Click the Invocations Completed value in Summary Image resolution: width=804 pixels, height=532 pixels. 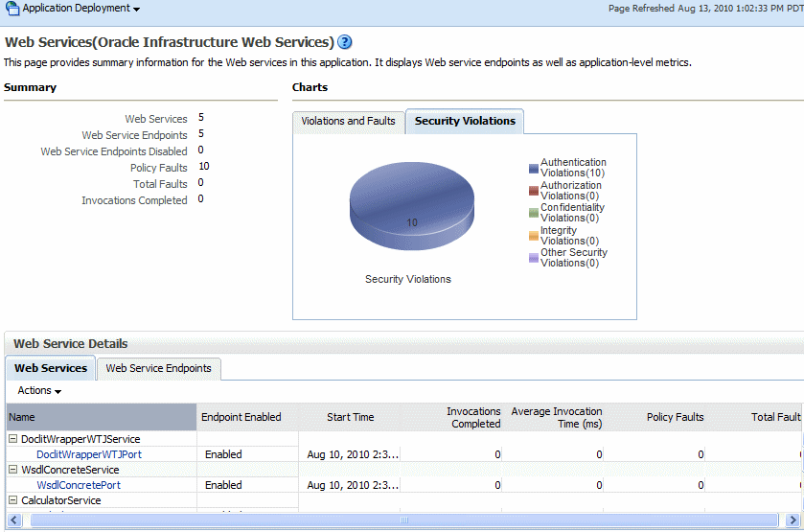200,198
